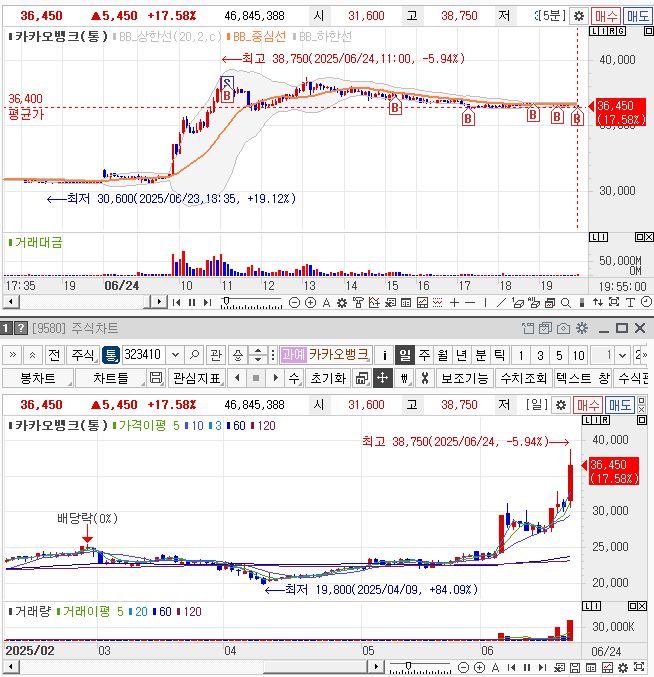Image resolution: width=654 pixels, height=677 pixels.
Task: Zoom out using upper chart minus-circle icon
Action: (x=294, y=303)
